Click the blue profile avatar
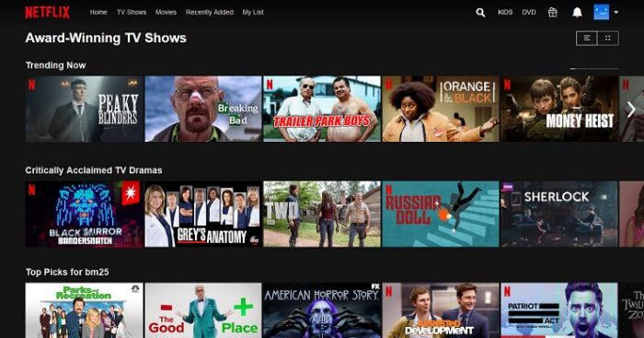 point(602,12)
